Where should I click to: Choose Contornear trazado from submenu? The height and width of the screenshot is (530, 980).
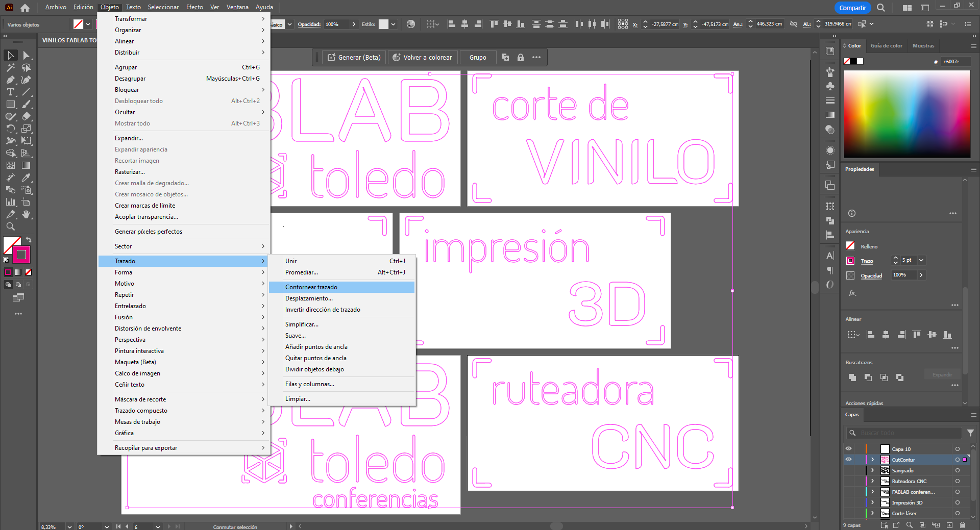tap(341, 287)
